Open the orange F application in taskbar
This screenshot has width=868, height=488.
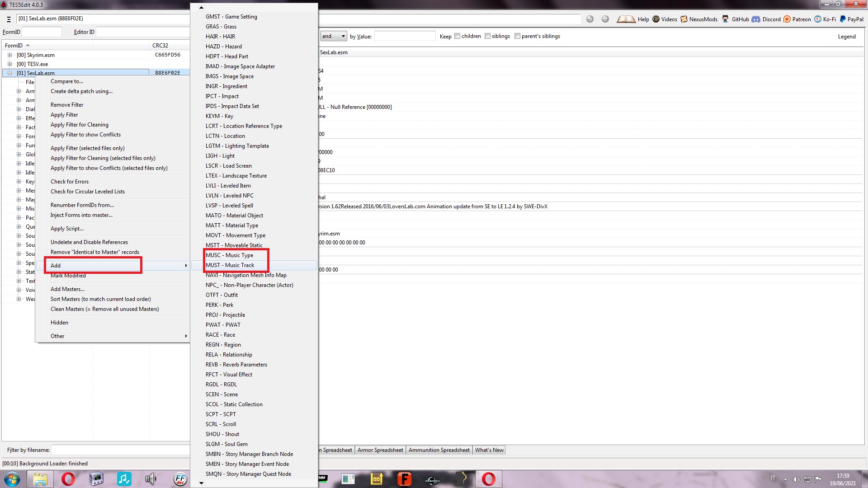pyautogui.click(x=405, y=479)
